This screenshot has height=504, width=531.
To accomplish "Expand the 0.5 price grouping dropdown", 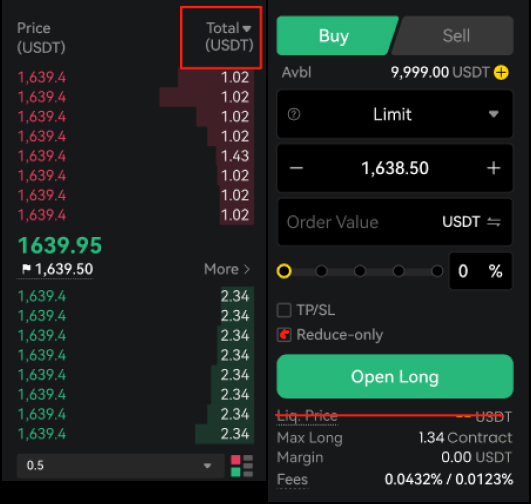I will (x=121, y=466).
